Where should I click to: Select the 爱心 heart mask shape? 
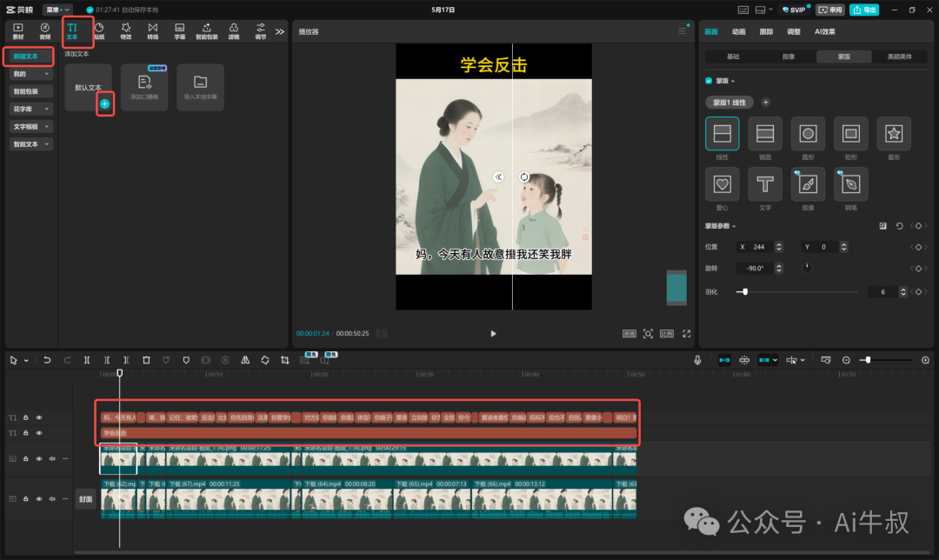723,184
